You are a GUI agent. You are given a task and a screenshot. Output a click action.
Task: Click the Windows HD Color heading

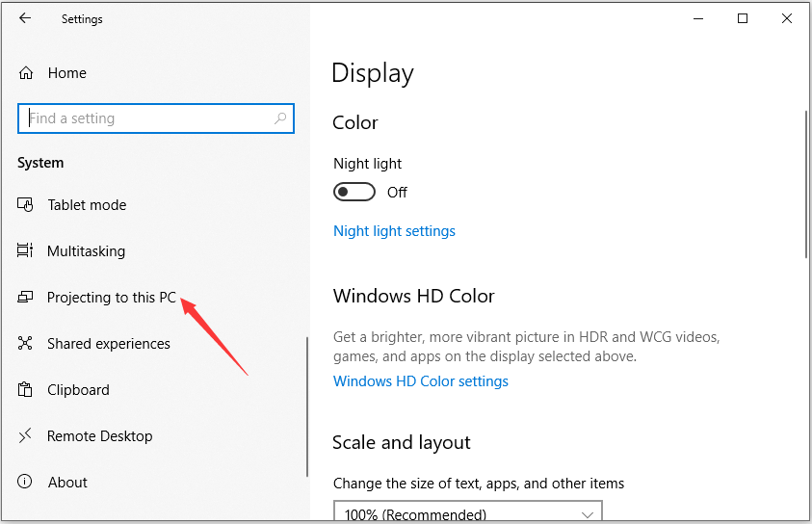pyautogui.click(x=414, y=296)
